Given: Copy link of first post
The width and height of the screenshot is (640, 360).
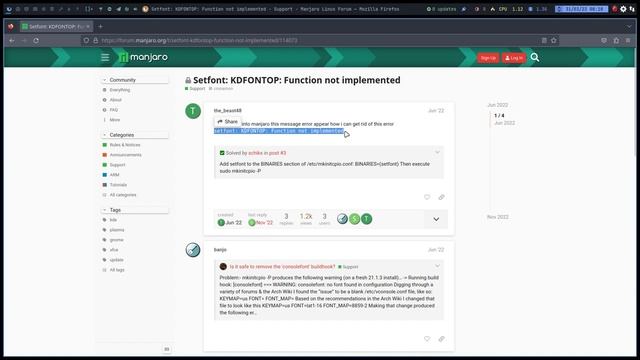Looking at the screenshot, I should (441, 197).
